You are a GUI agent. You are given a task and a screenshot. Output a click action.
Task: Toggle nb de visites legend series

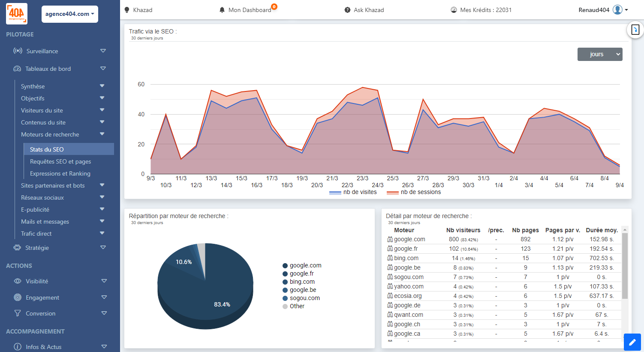pos(353,192)
